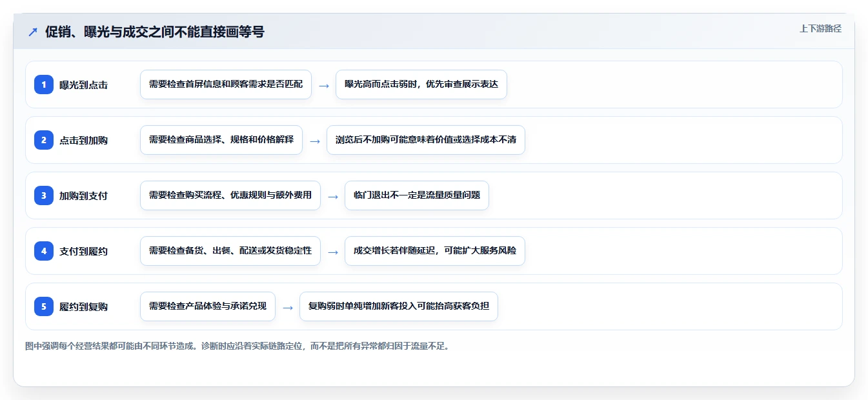
Task: Select the 支付到履约 stage label
Action: [x=83, y=251]
